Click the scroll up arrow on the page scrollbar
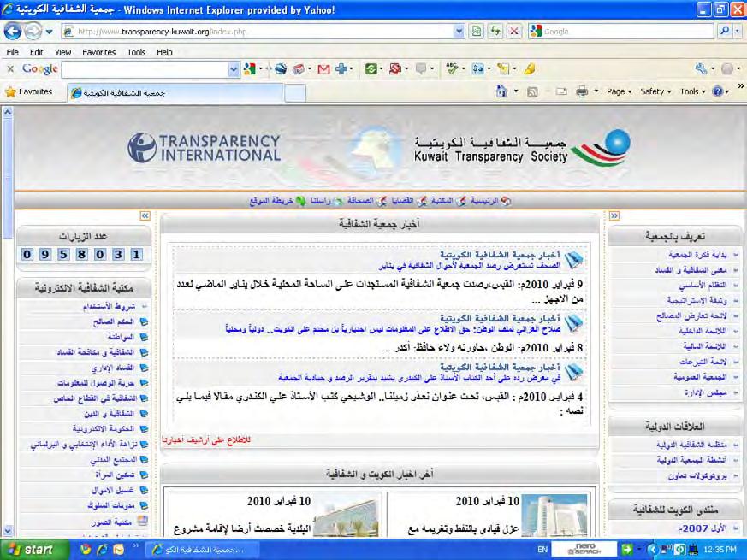The width and height of the screenshot is (747, 560). point(7,112)
